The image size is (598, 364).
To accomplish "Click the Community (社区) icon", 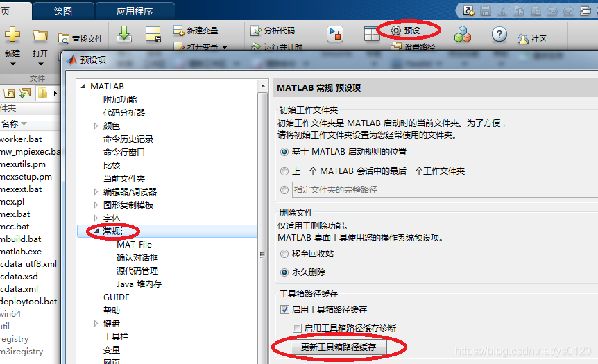I will [x=523, y=39].
